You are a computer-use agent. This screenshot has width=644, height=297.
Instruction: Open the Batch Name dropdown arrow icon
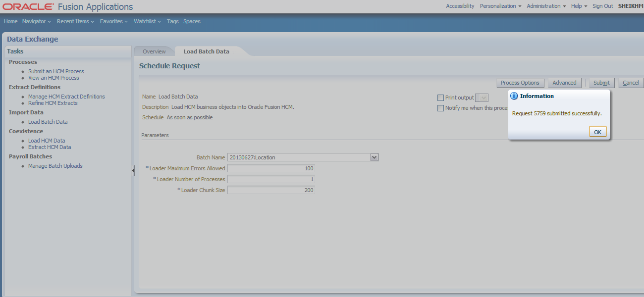coord(375,156)
